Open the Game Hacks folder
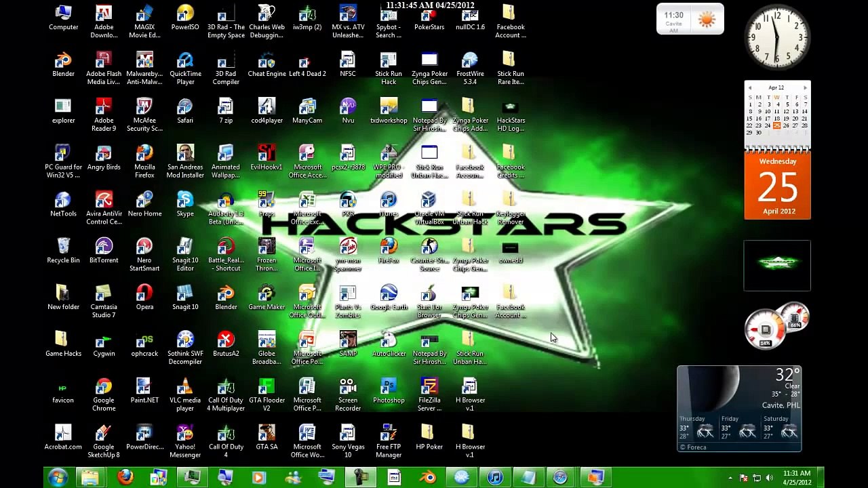This screenshot has height=488, width=868. click(x=63, y=345)
